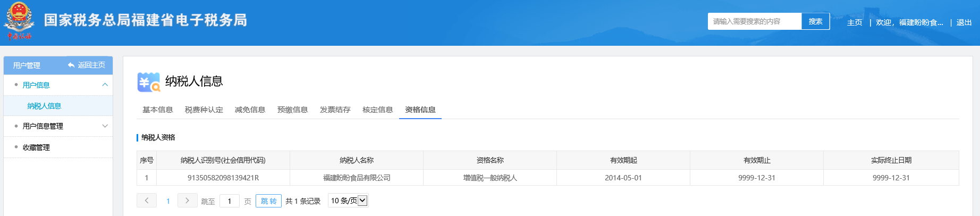Click the 纳税人信息 header icon
This screenshot has height=216, width=980.
coord(148,82)
